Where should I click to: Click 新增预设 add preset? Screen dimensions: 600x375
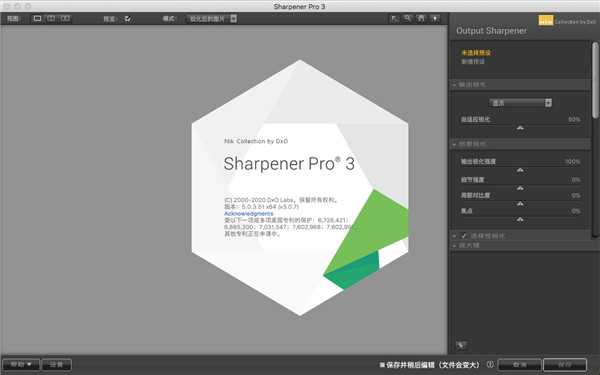tap(473, 62)
